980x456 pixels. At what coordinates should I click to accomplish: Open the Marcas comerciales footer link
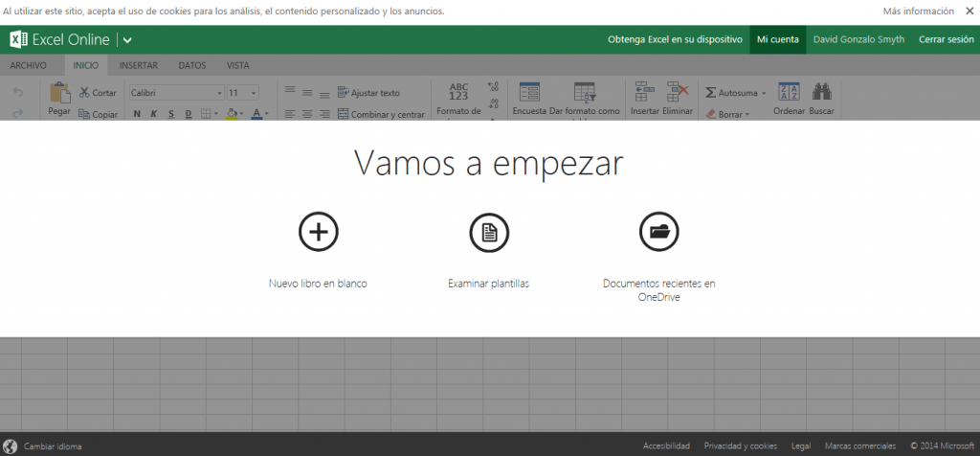(860, 446)
